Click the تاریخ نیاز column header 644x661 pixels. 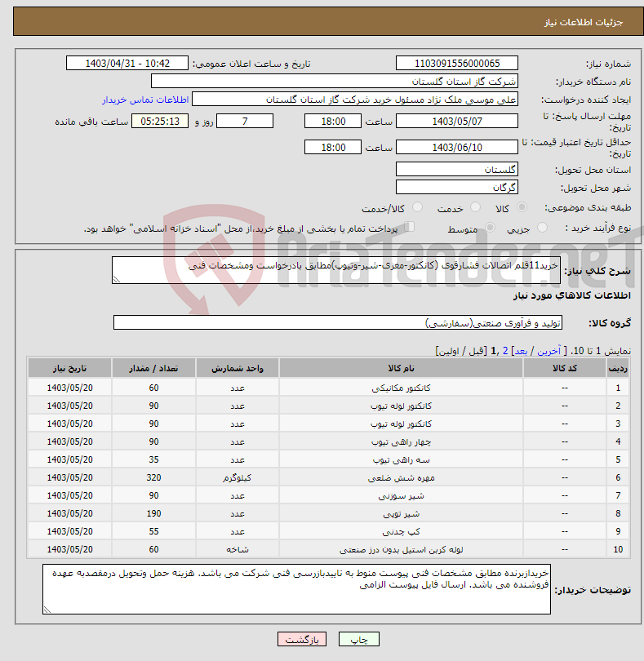[x=69, y=368]
